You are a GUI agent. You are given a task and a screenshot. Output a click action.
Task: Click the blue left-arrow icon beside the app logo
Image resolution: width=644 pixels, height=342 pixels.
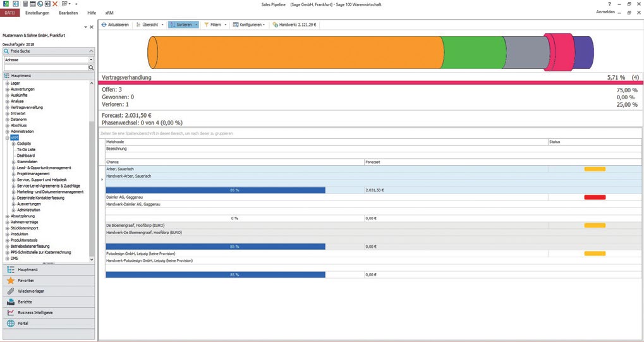[x=16, y=4]
